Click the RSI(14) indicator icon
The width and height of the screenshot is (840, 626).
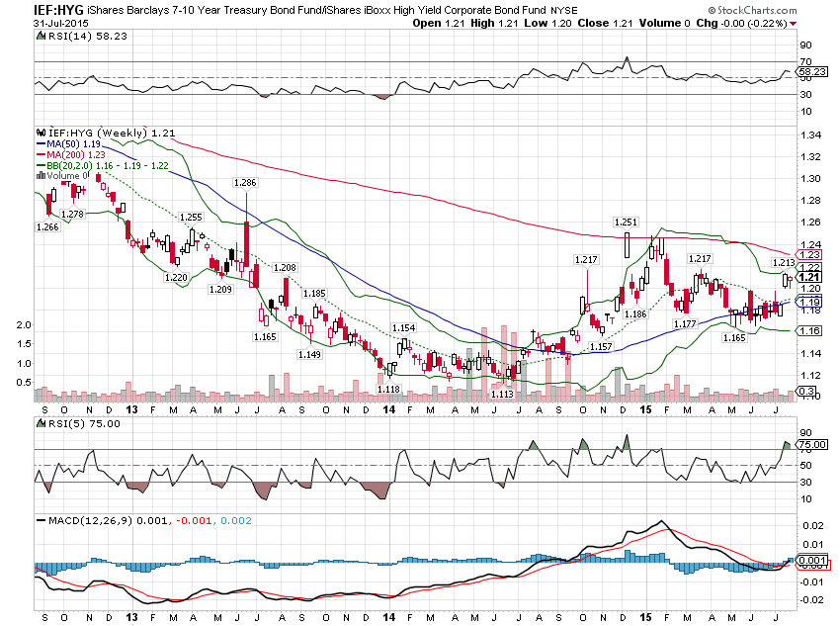click(x=41, y=36)
